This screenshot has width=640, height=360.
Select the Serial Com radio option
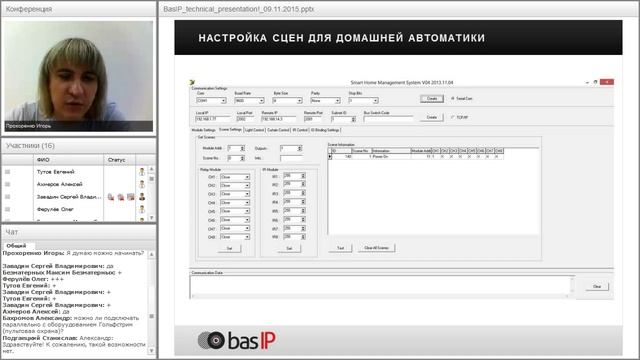452,98
